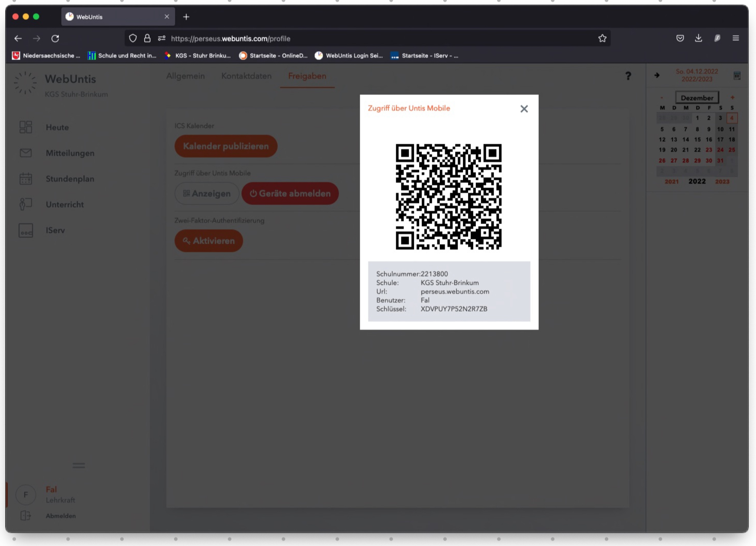
Task: Select December 15 in calendar
Action: (697, 140)
